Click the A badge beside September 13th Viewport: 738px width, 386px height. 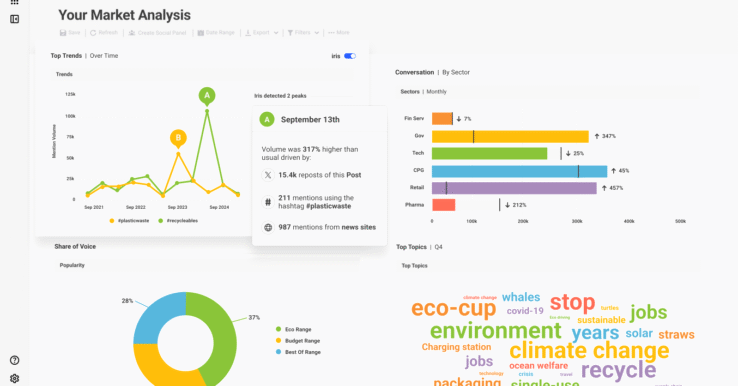(x=267, y=120)
